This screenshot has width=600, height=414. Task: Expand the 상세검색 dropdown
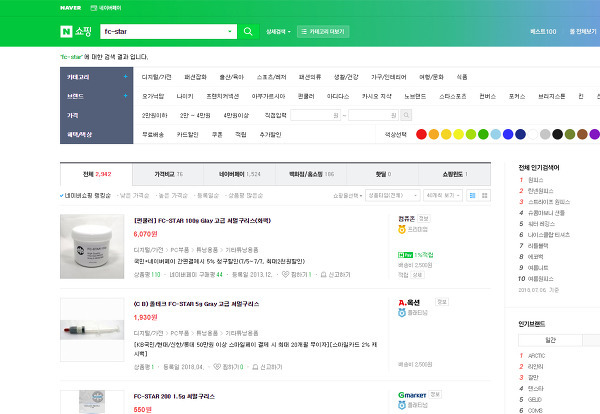[278, 31]
